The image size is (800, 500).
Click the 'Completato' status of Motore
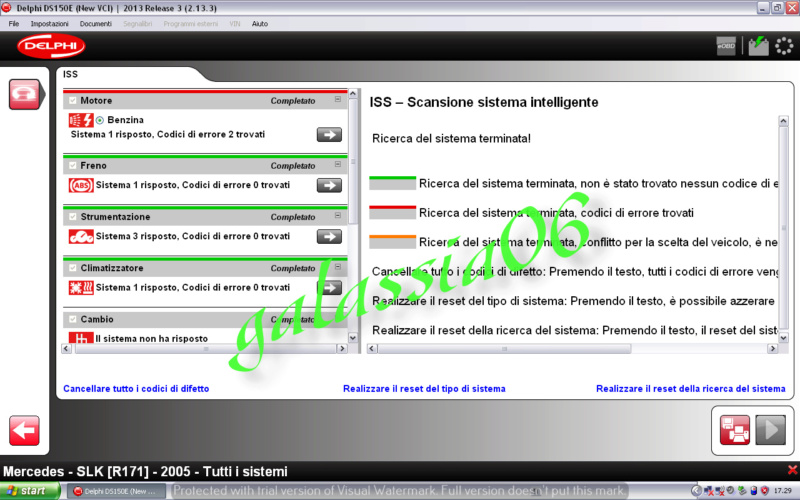[293, 101]
